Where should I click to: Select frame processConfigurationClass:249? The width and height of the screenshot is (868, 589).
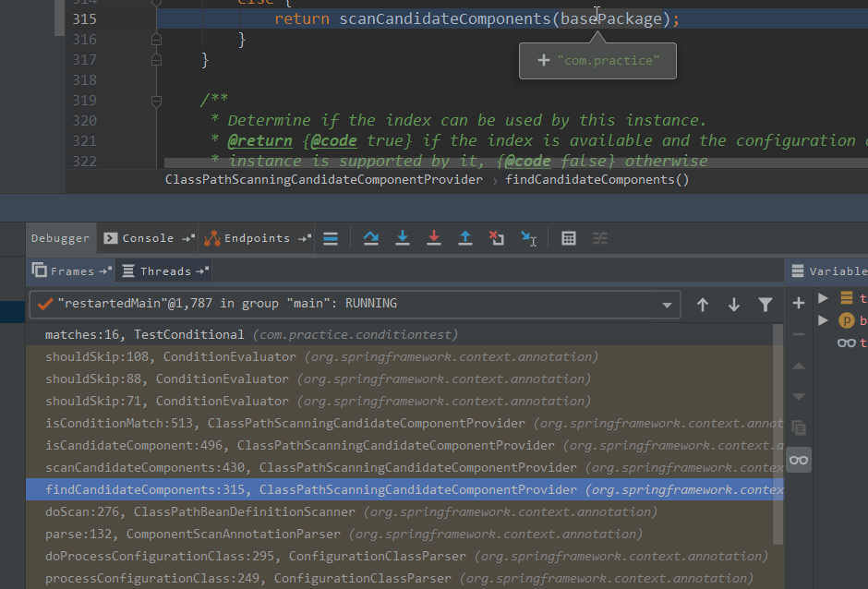[404, 578]
